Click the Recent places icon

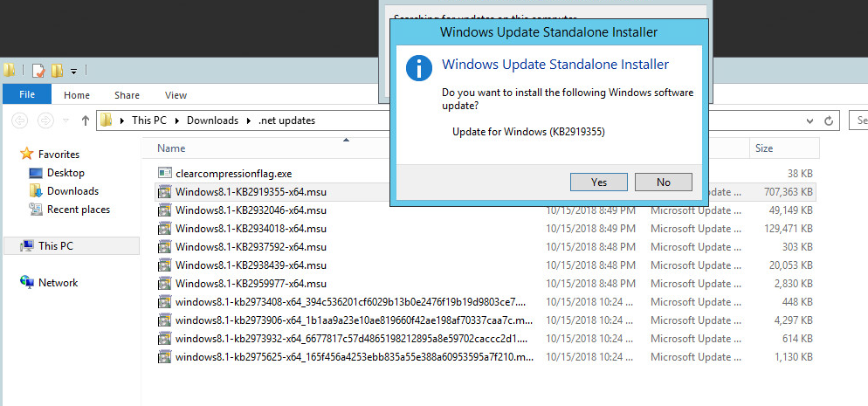pyautogui.click(x=36, y=209)
